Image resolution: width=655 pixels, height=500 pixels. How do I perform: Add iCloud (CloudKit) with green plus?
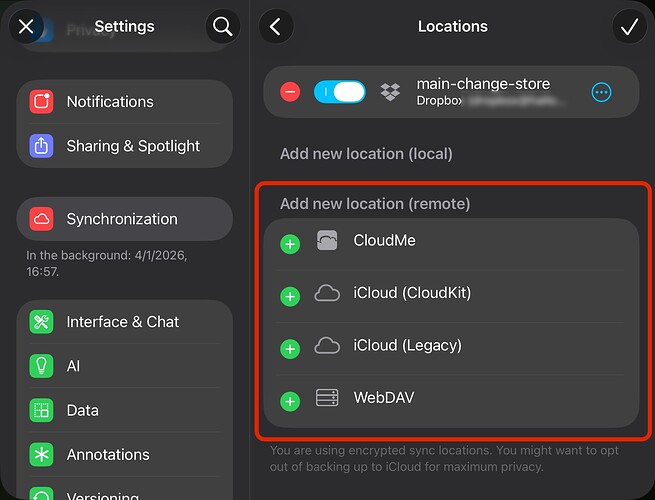pos(290,297)
